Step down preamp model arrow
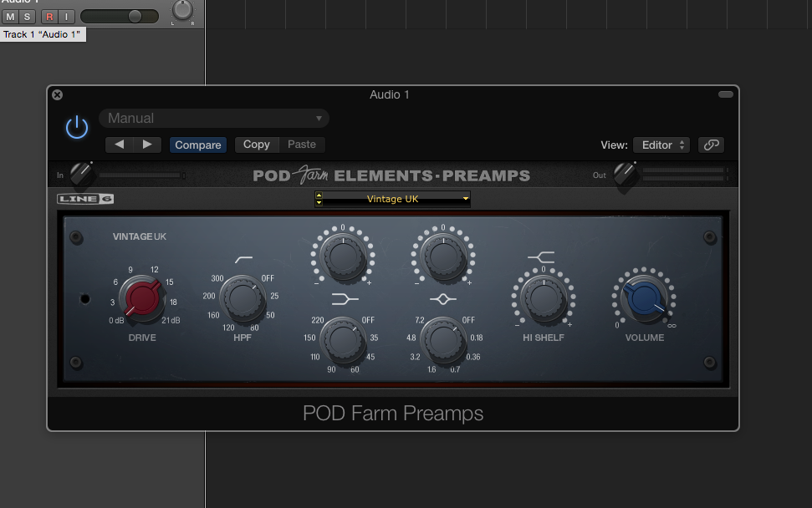The image size is (812, 508). pyautogui.click(x=319, y=202)
